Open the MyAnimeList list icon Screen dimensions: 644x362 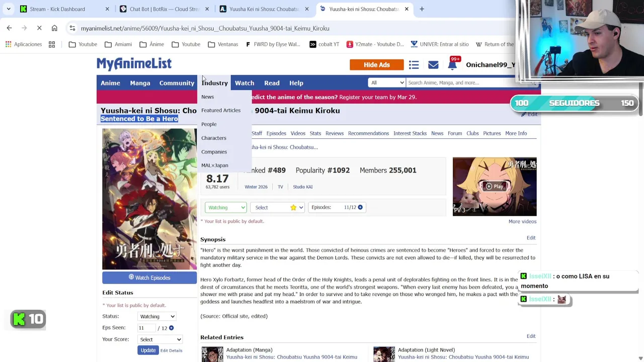414,65
